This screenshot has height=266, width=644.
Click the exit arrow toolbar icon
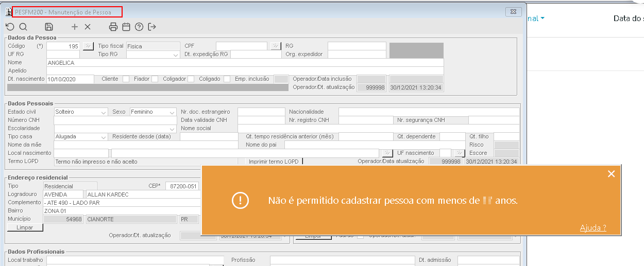pyautogui.click(x=152, y=27)
